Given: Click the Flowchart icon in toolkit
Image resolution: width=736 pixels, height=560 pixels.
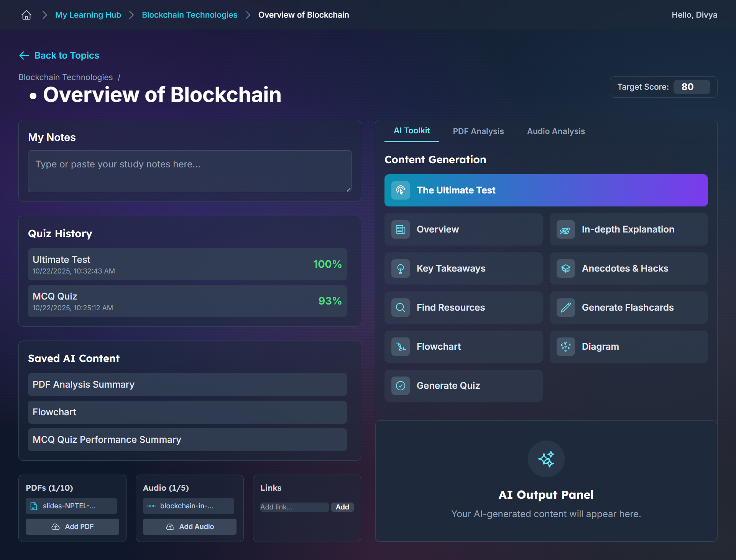Looking at the screenshot, I should click(400, 347).
